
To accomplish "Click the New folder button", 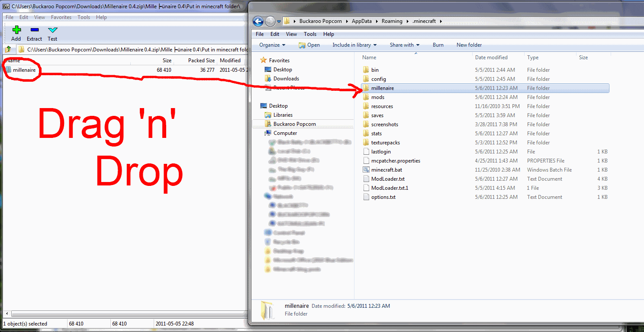I will tap(469, 45).
